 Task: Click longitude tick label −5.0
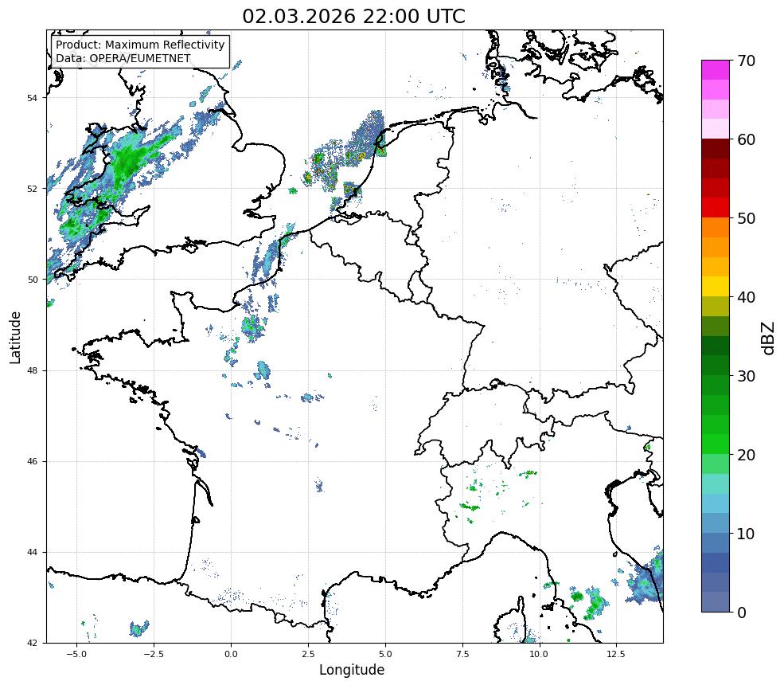click(x=77, y=654)
